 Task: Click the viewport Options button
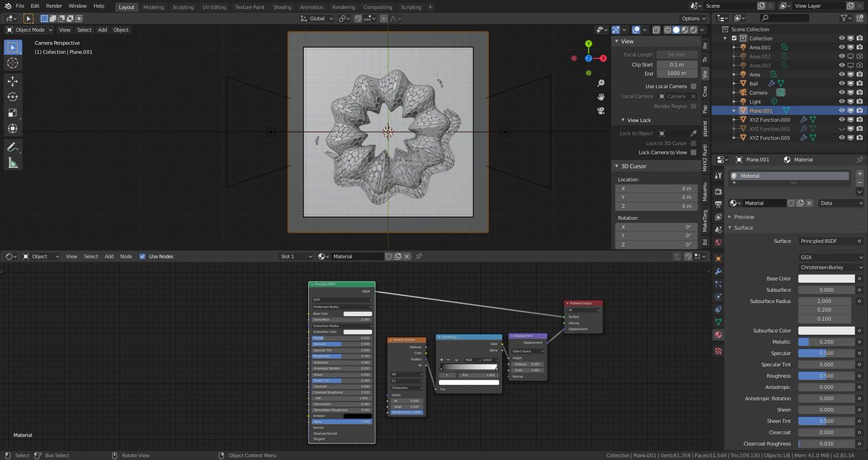693,18
